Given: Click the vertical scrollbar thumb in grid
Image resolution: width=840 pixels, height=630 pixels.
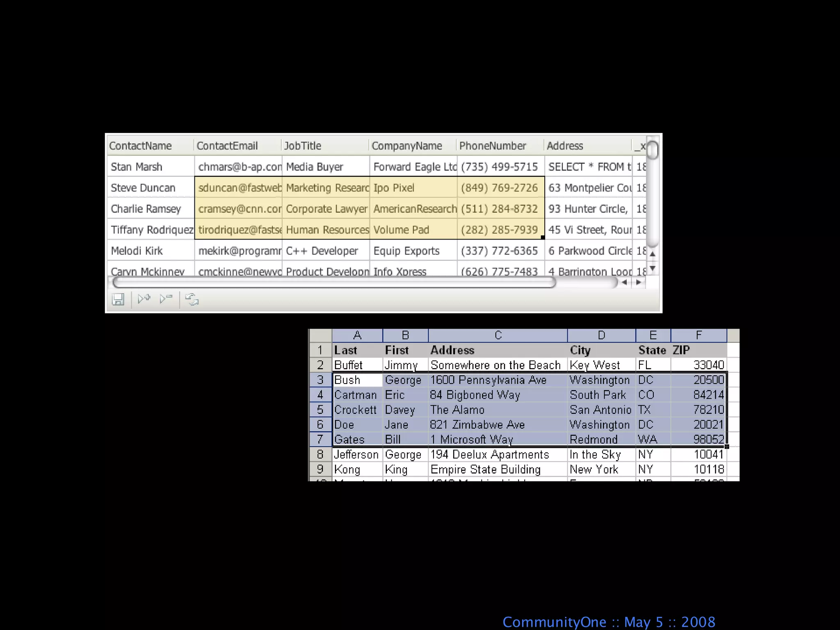Looking at the screenshot, I should 653,150.
